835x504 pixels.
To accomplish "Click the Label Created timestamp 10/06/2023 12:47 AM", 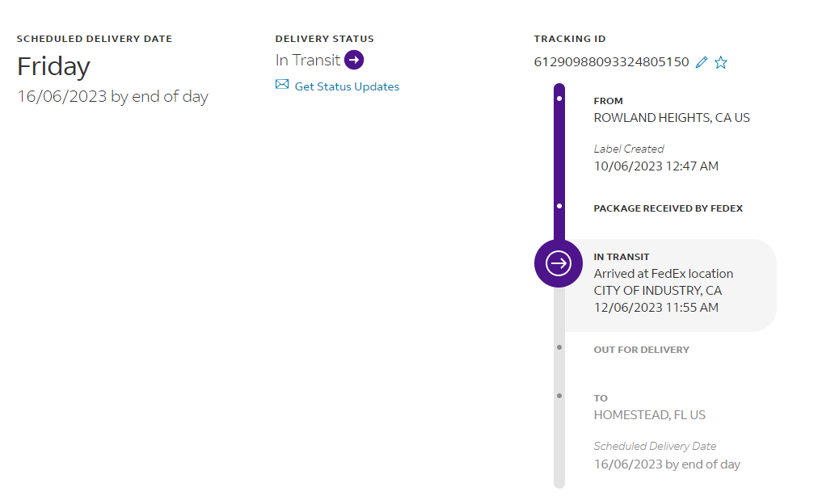I will point(656,166).
